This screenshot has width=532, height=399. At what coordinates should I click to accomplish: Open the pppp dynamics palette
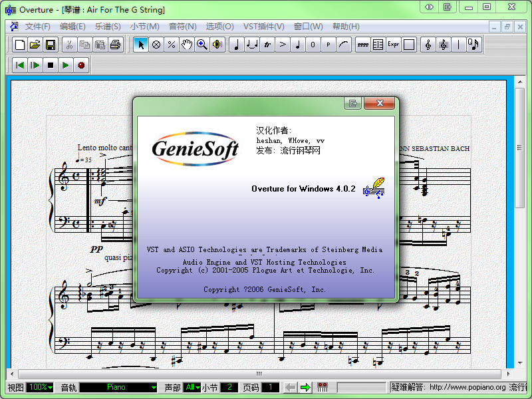coord(362,45)
